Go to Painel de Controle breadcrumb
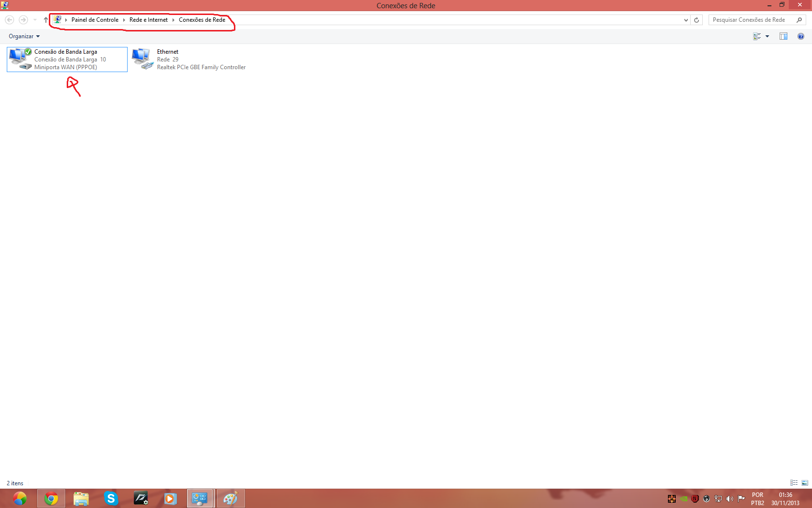 pyautogui.click(x=95, y=20)
